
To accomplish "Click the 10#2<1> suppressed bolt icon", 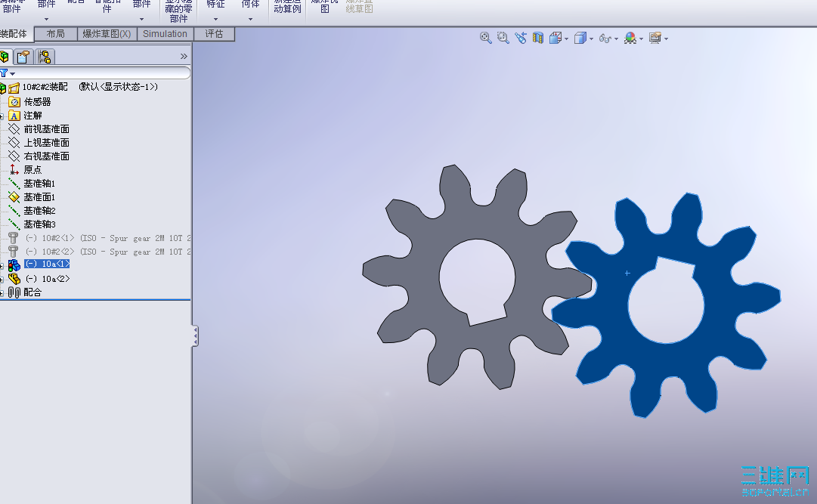I will click(x=14, y=238).
